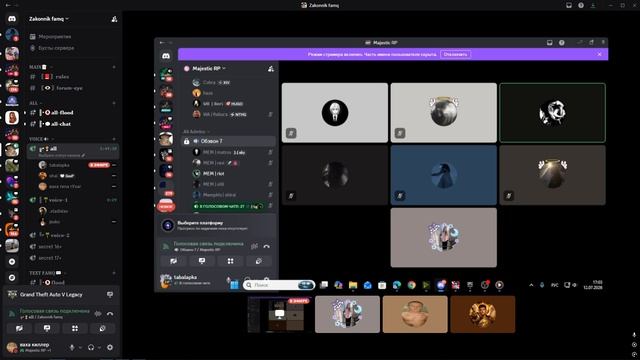Click the disconnect from voice icon, outer window

[110, 313]
